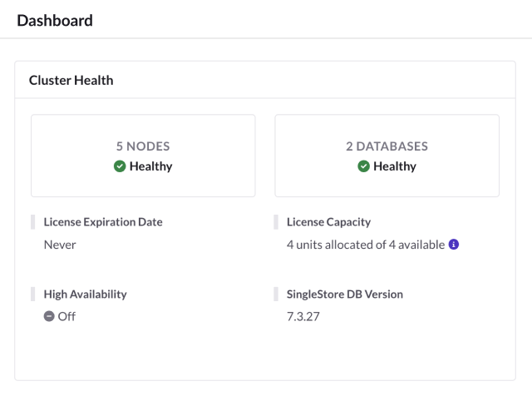Viewport: 532px width, 396px height.
Task: Click the License Capacity info icon
Action: point(454,245)
